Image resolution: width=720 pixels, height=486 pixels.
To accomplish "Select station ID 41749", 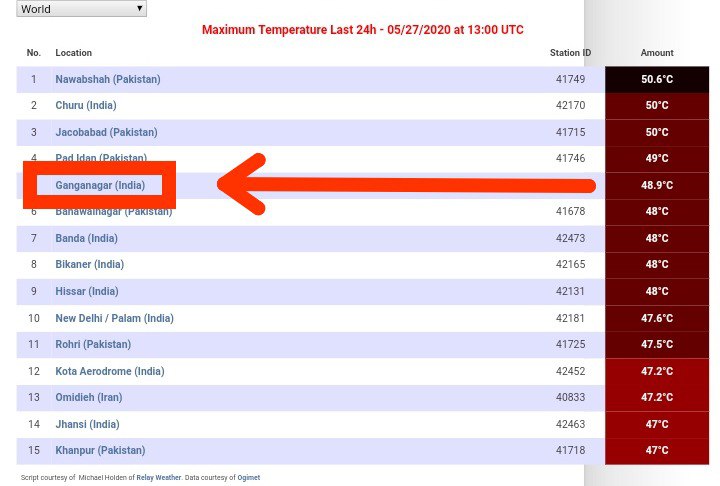I will [570, 79].
